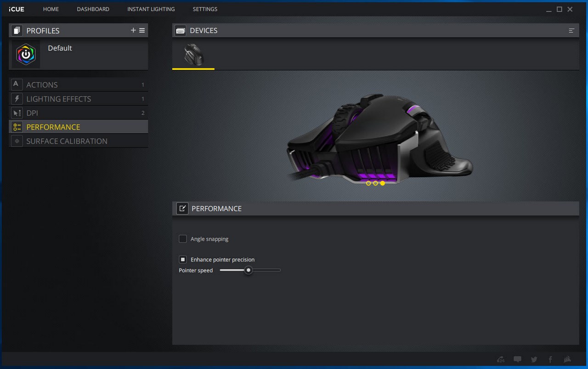Screen dimensions: 588x369
Task: Open the devices list menu icon
Action: click(571, 31)
